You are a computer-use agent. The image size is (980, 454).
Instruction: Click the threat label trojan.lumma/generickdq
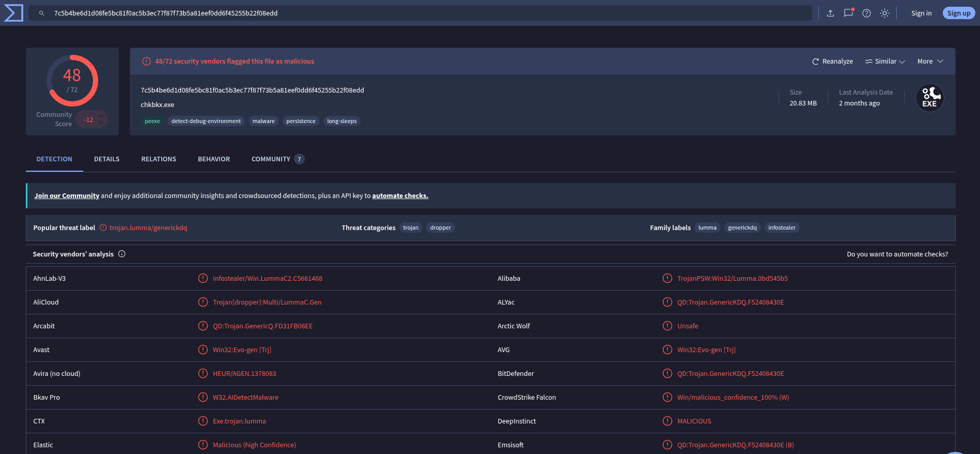coord(148,228)
